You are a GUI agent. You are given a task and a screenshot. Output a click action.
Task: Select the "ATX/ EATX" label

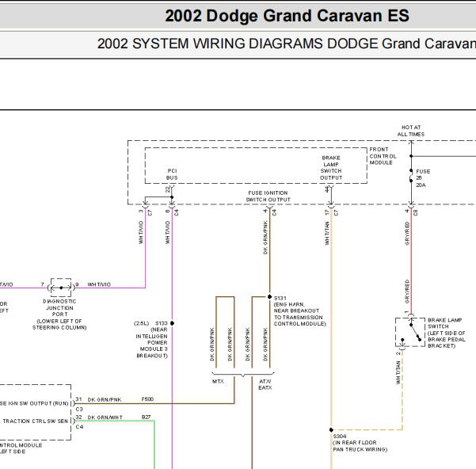coord(265,384)
